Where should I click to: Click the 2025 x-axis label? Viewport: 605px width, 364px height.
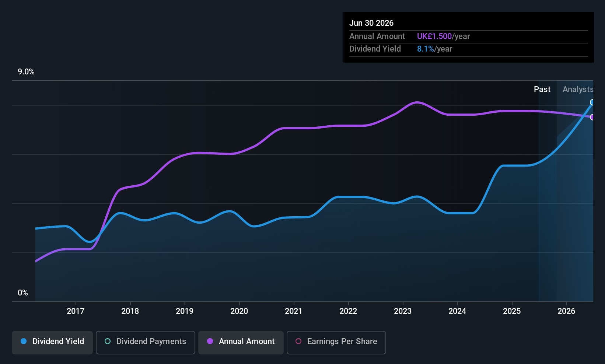click(x=512, y=311)
